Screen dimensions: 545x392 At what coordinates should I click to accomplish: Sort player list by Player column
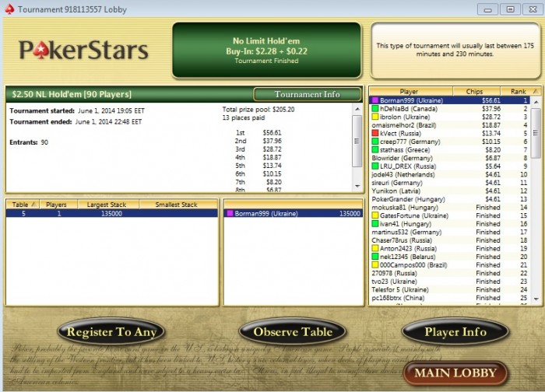click(410, 92)
